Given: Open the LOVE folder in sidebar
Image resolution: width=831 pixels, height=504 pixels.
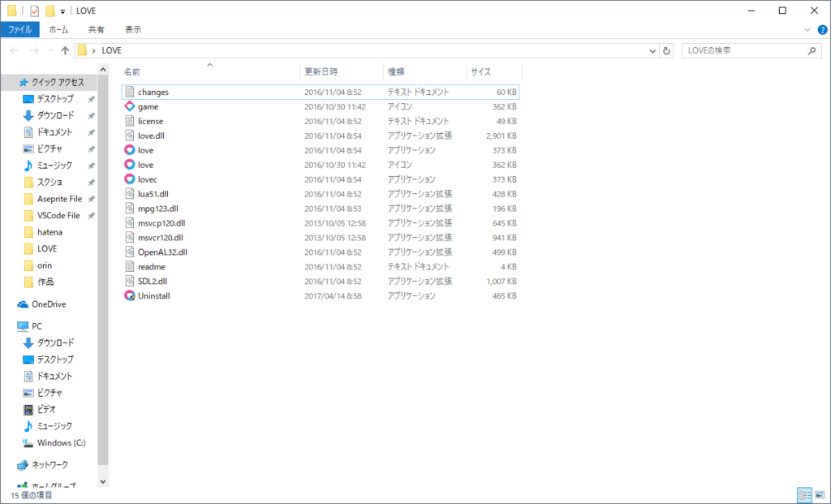Looking at the screenshot, I should pos(46,248).
